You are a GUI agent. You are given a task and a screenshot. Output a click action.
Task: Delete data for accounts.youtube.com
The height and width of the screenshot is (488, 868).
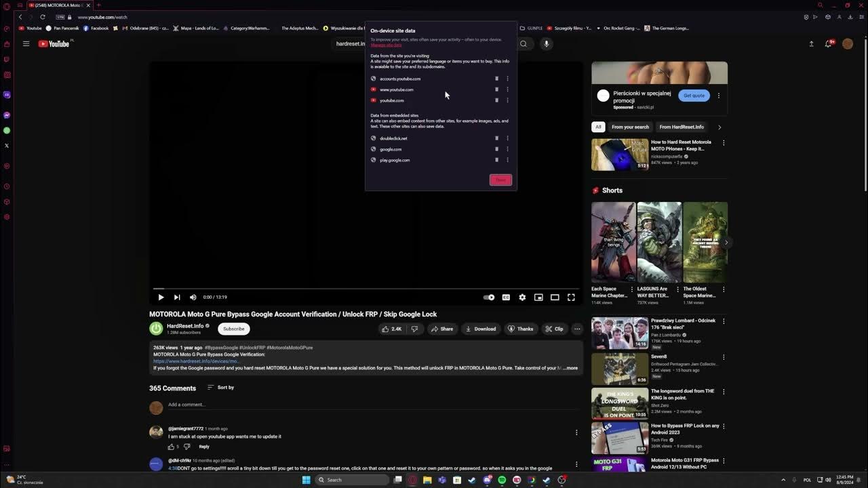pos(496,79)
